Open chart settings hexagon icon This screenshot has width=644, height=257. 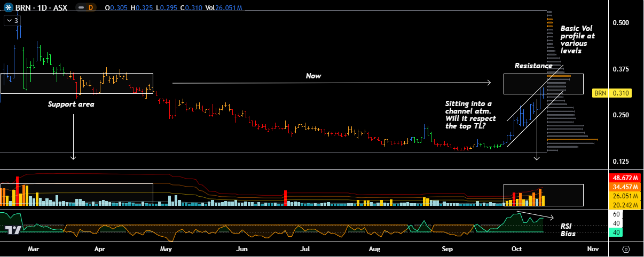(x=626, y=249)
